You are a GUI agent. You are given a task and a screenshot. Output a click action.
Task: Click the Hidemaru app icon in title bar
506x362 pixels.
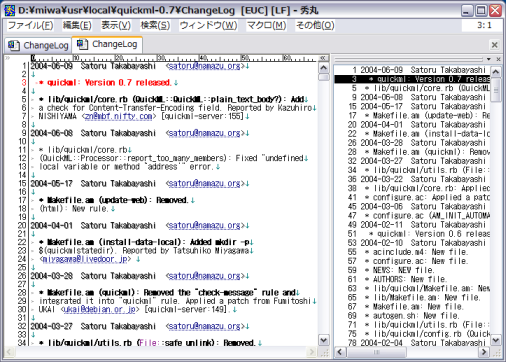pos(9,11)
